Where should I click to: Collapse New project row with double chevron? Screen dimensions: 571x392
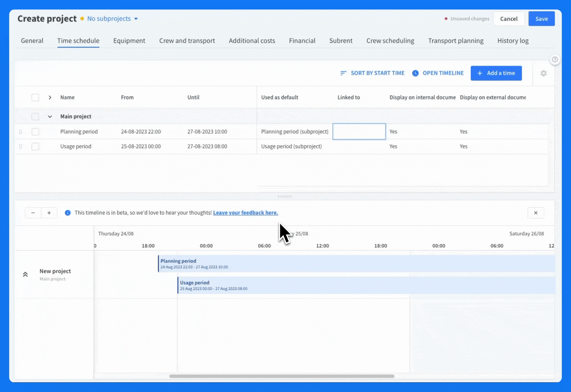25,274
